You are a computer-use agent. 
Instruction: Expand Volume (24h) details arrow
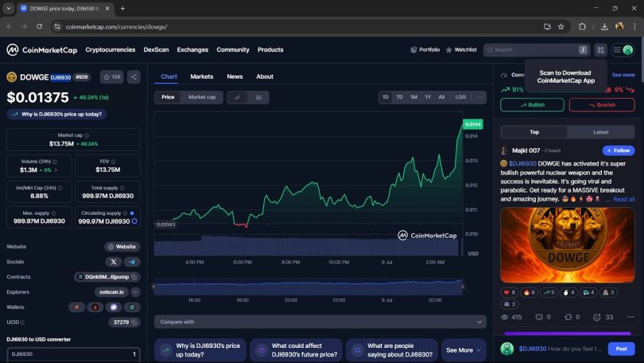tap(56, 170)
